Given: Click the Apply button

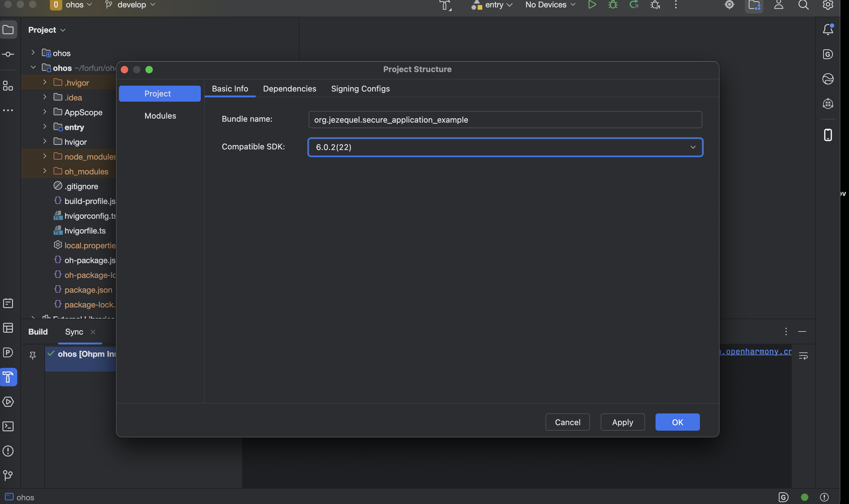Looking at the screenshot, I should pos(622,422).
